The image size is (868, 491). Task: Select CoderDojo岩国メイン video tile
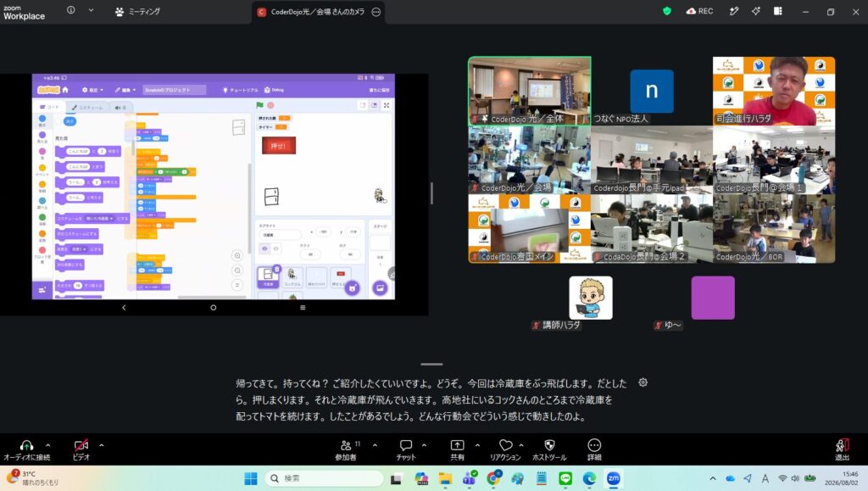[x=530, y=229]
